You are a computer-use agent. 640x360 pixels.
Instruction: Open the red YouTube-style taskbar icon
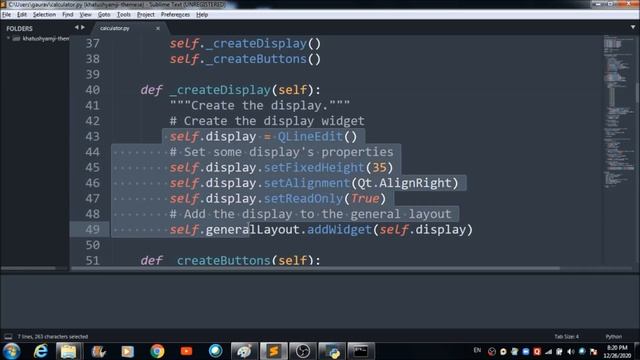186,351
